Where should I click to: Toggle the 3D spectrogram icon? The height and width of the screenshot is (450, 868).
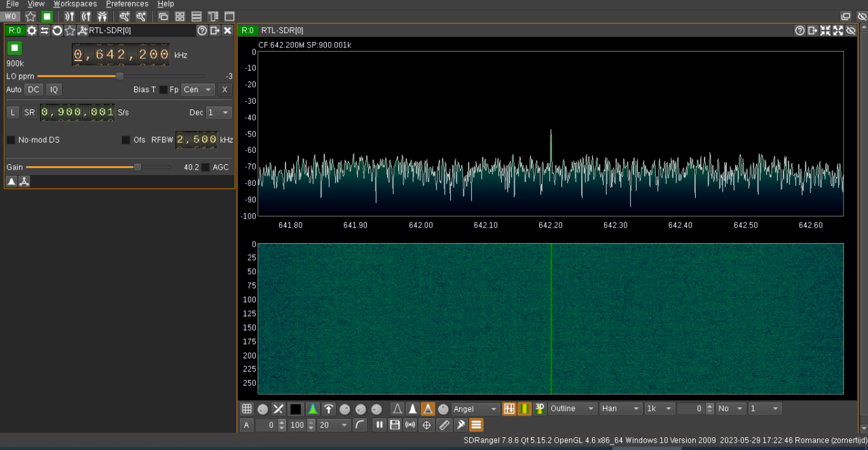(540, 409)
